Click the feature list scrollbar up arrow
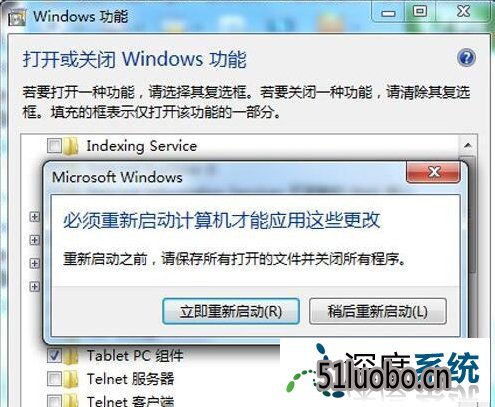 pos(468,146)
